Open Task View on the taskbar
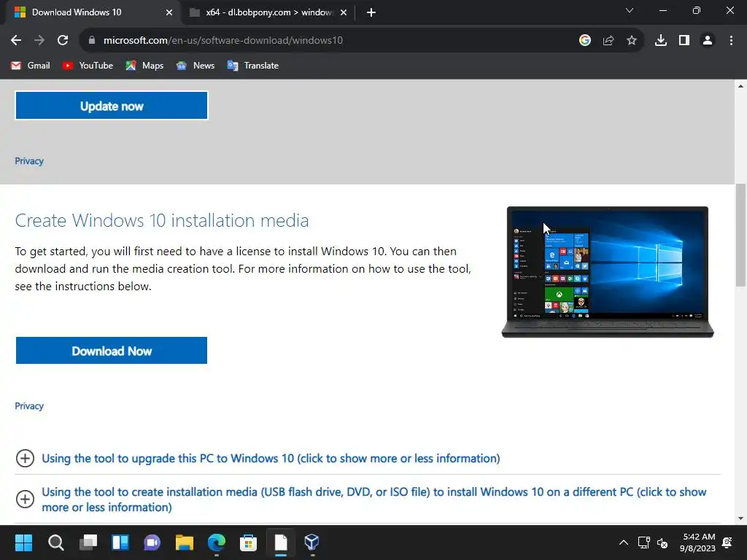 pyautogui.click(x=88, y=542)
